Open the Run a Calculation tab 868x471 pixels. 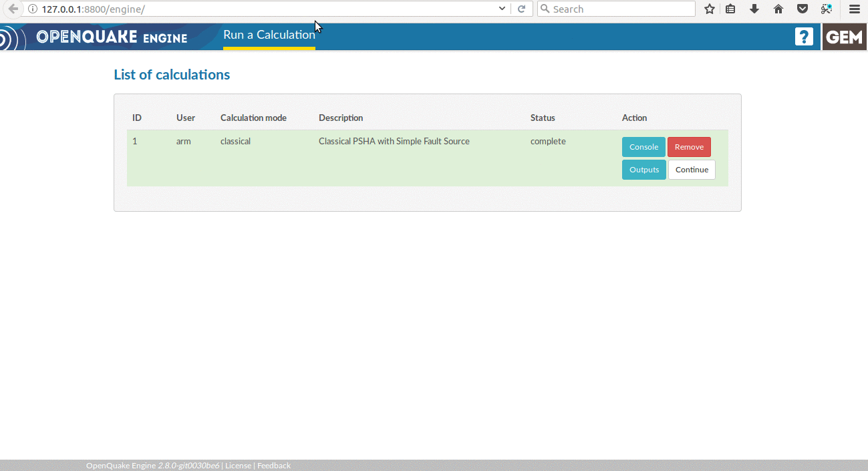[269, 35]
